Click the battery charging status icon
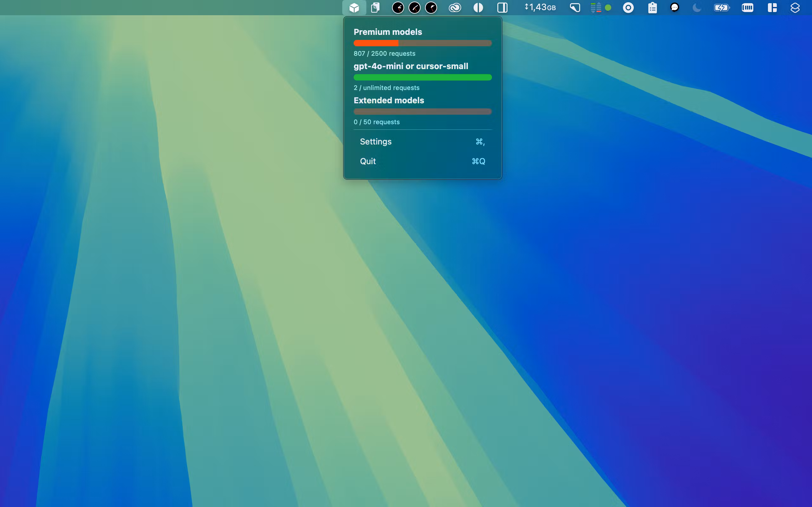This screenshot has height=507, width=812. 722,7
